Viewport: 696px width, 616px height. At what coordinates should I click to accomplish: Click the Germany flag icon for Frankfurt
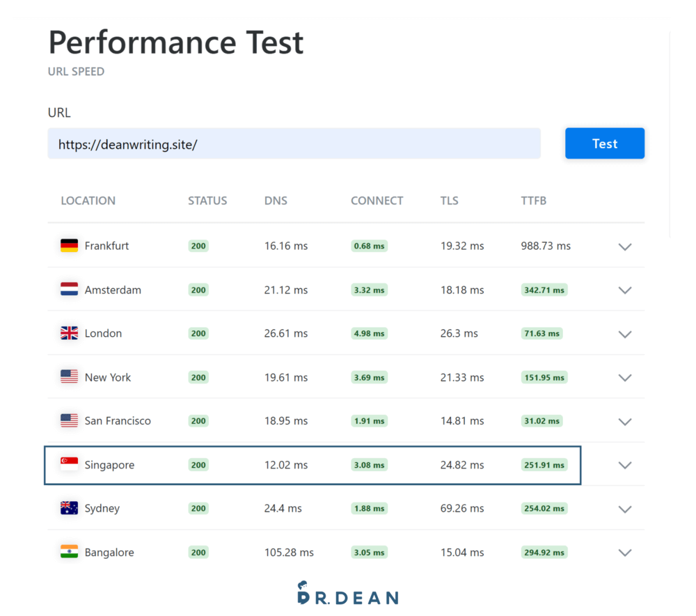(69, 246)
